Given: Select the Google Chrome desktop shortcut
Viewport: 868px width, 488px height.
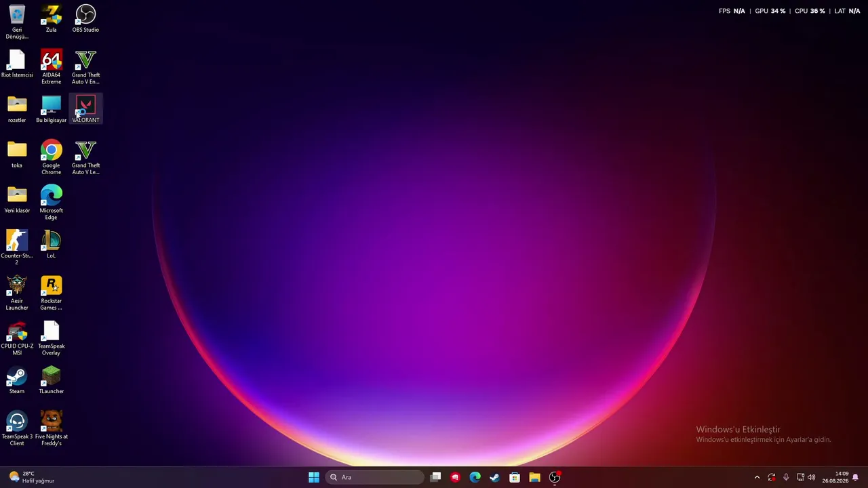Looking at the screenshot, I should pos(51,157).
